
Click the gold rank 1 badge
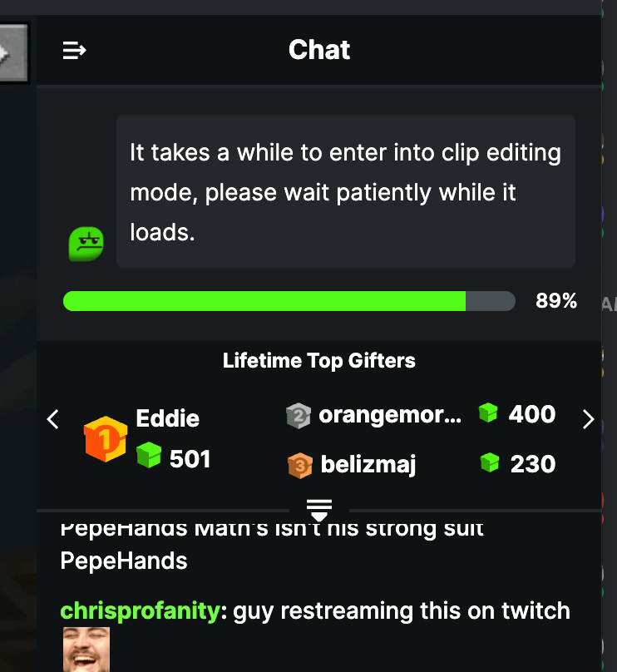[x=106, y=439]
